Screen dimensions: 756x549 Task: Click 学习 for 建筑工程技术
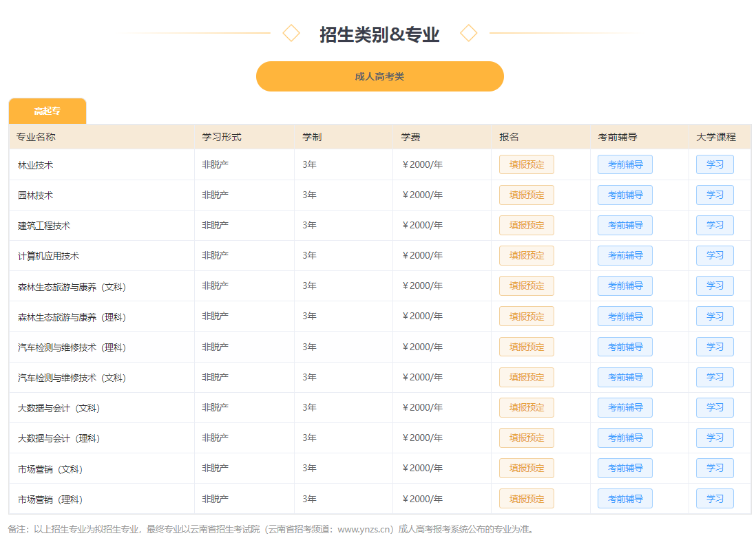coord(715,226)
